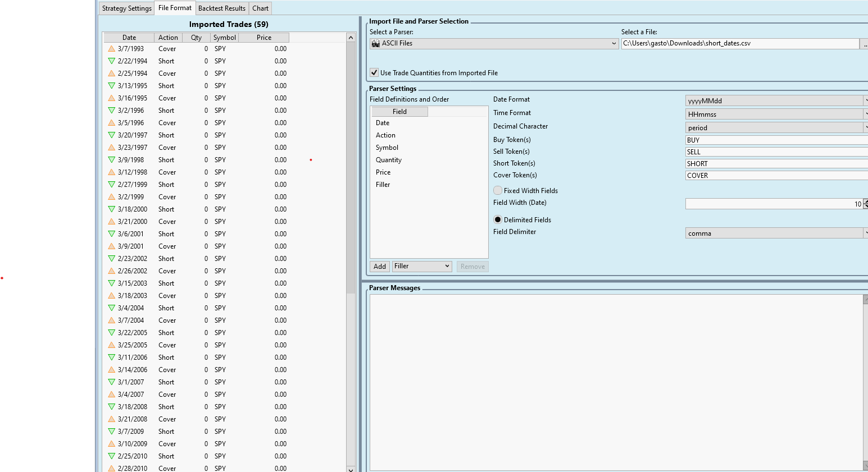The image size is (868, 472).
Task: Click the Remove field button
Action: (472, 267)
